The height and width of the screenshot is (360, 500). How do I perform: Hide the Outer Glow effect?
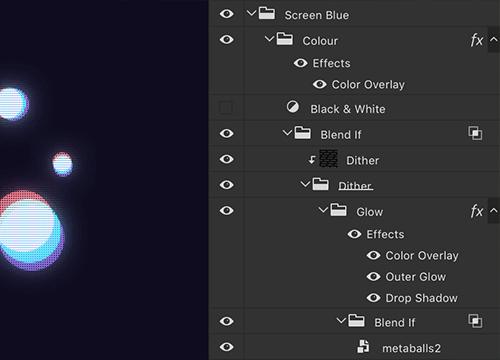[x=373, y=276]
